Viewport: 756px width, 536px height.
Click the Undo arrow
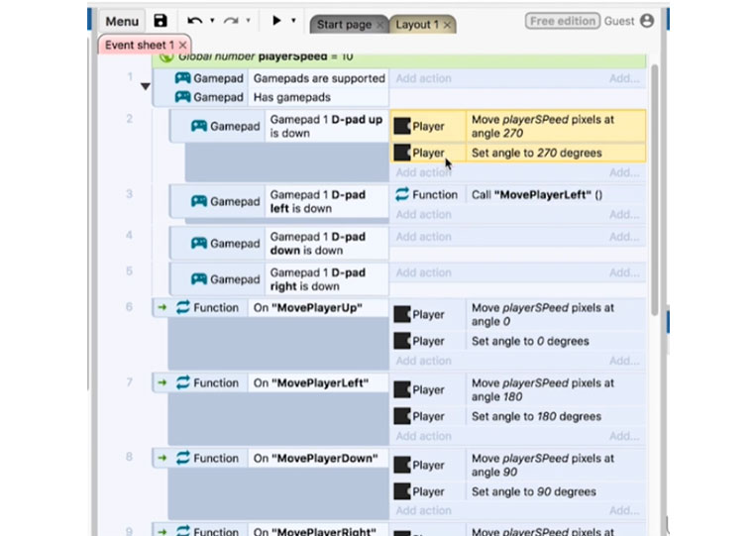pos(195,21)
